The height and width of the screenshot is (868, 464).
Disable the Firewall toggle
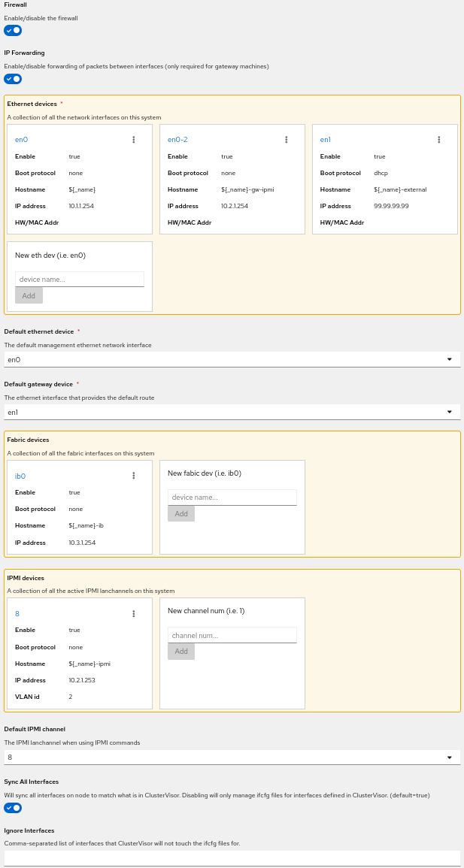pyautogui.click(x=13, y=30)
